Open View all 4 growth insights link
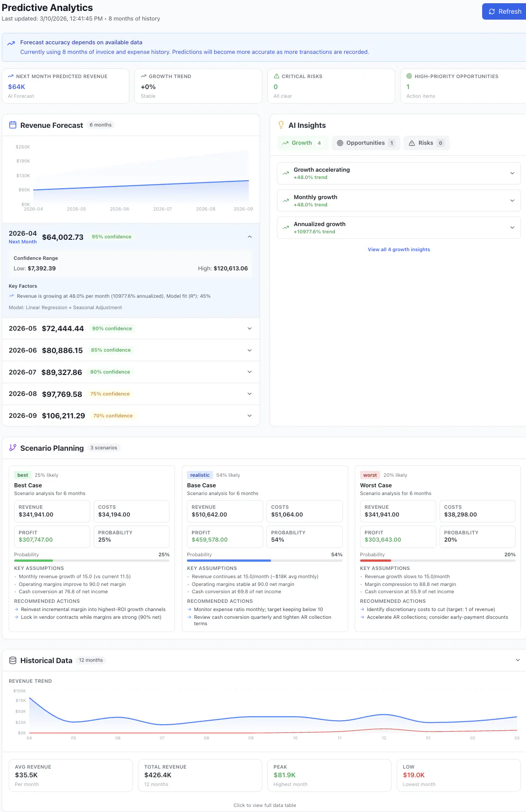526x812 pixels. pos(399,249)
